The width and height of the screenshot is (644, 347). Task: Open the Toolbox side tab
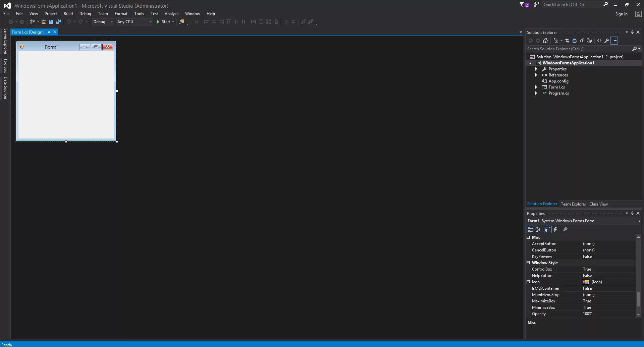5,65
